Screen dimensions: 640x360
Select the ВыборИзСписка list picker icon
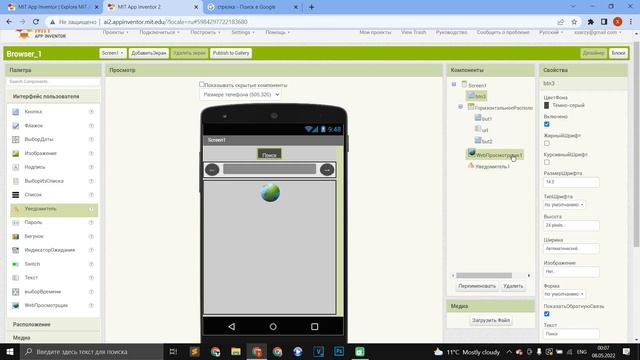[x=16, y=181]
